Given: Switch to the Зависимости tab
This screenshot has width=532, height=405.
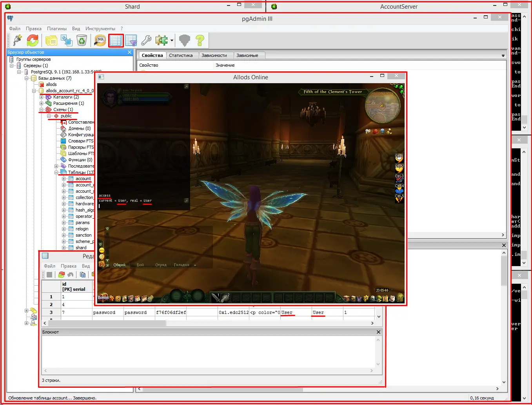Looking at the screenshot, I should [x=214, y=55].
